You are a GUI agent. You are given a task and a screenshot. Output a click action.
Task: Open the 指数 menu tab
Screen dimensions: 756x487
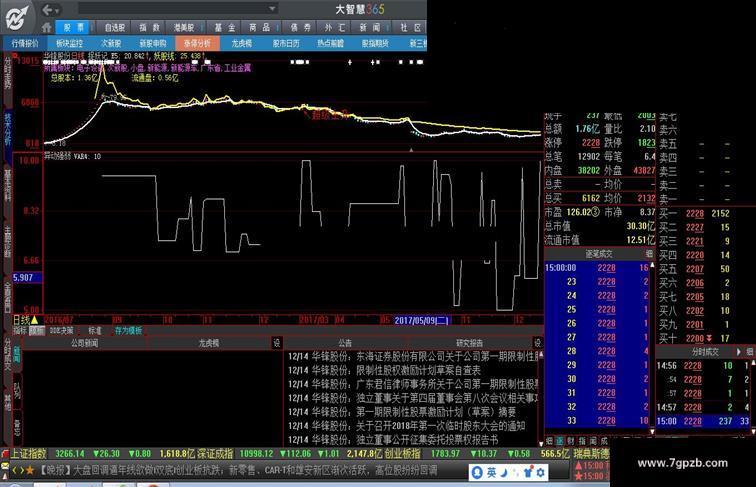coord(149,27)
